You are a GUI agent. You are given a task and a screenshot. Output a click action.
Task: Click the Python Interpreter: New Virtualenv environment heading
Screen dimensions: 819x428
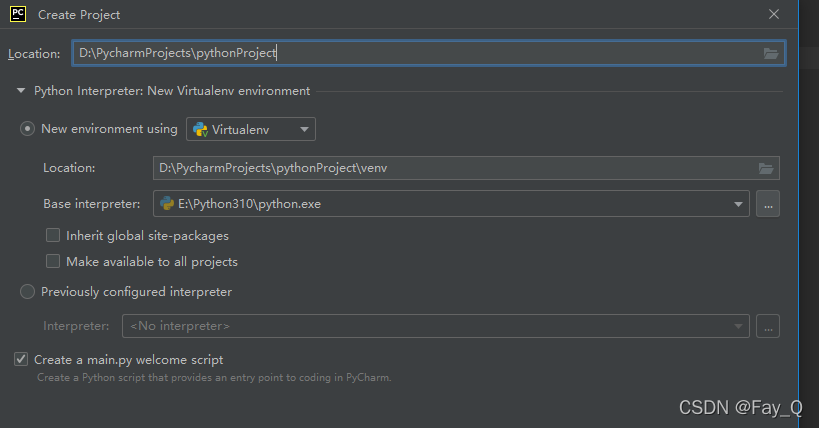tap(172, 91)
